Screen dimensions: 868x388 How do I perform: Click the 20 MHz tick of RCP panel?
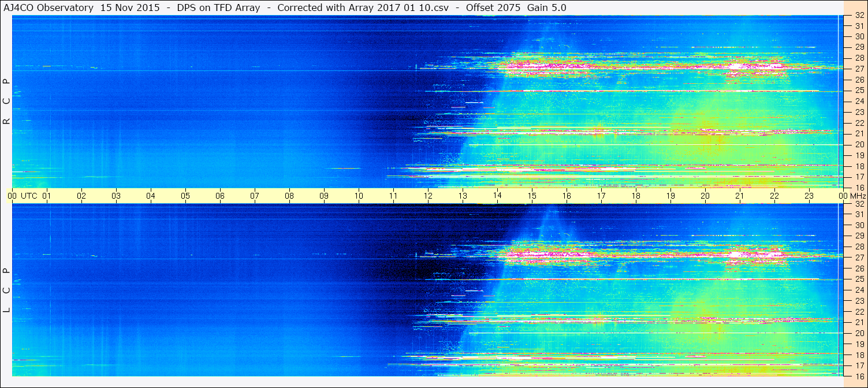(x=859, y=144)
